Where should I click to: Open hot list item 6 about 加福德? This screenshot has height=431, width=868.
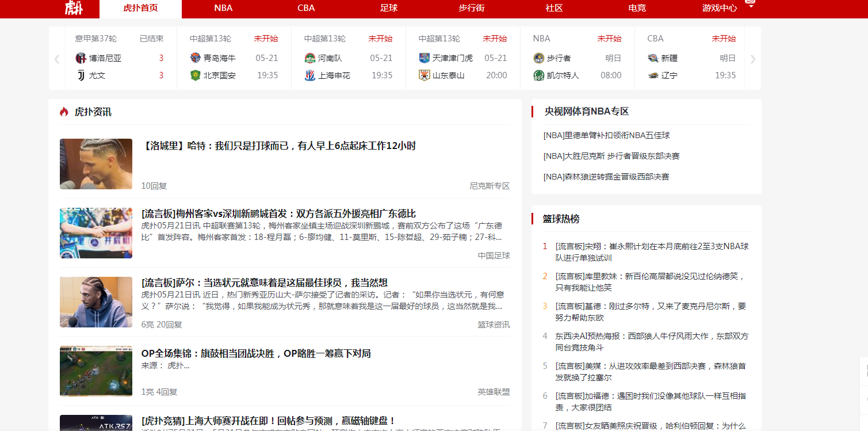(651, 402)
